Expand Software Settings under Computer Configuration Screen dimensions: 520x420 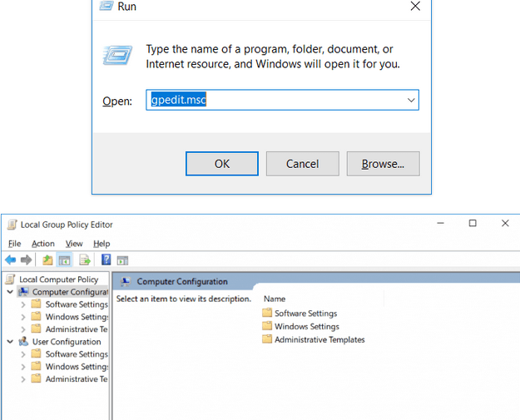coord(23,304)
